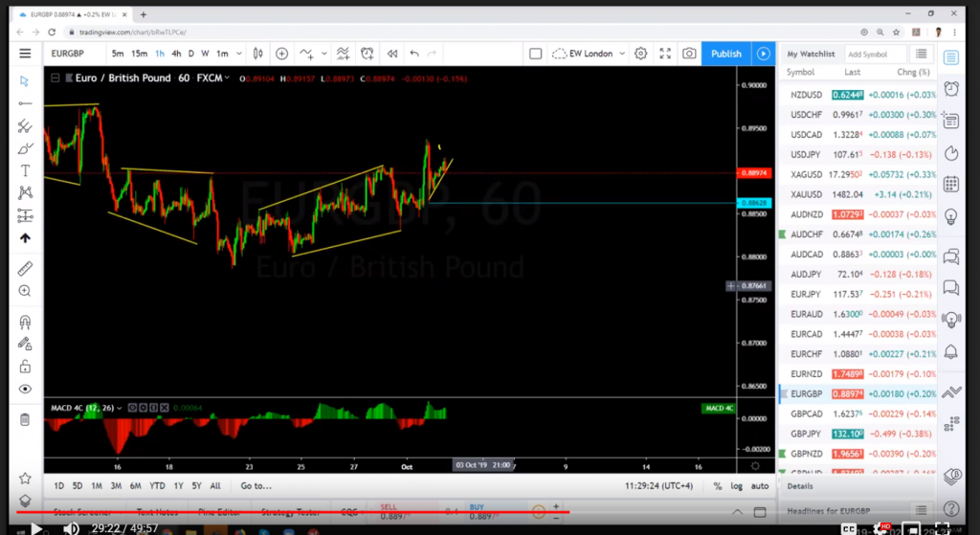Switch to the 4h timeframe
Viewport: 980px width, 535px height.
coord(176,54)
